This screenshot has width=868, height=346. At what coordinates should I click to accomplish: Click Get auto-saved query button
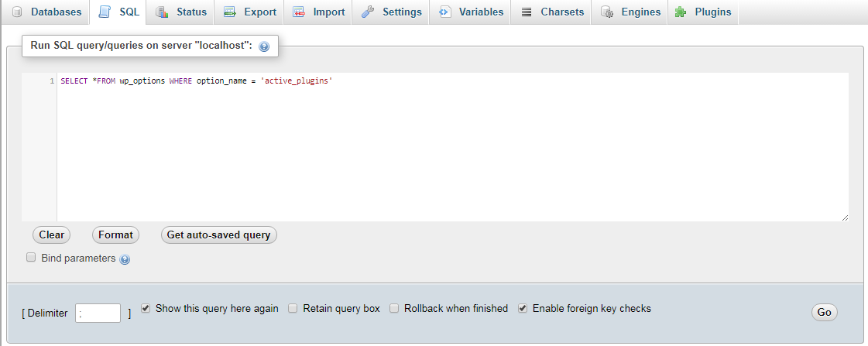click(218, 235)
